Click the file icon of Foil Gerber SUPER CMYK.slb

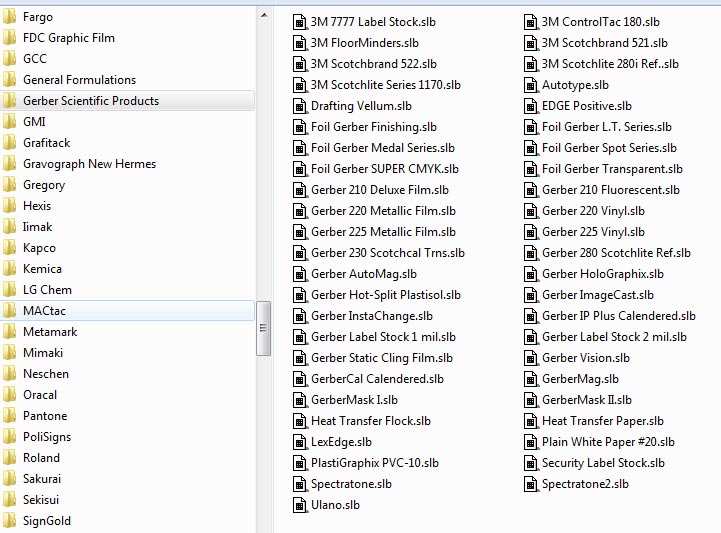[299, 169]
